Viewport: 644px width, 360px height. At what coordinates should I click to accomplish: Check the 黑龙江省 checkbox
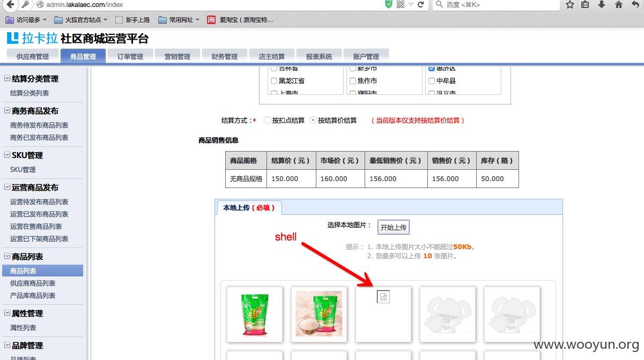coord(274,81)
